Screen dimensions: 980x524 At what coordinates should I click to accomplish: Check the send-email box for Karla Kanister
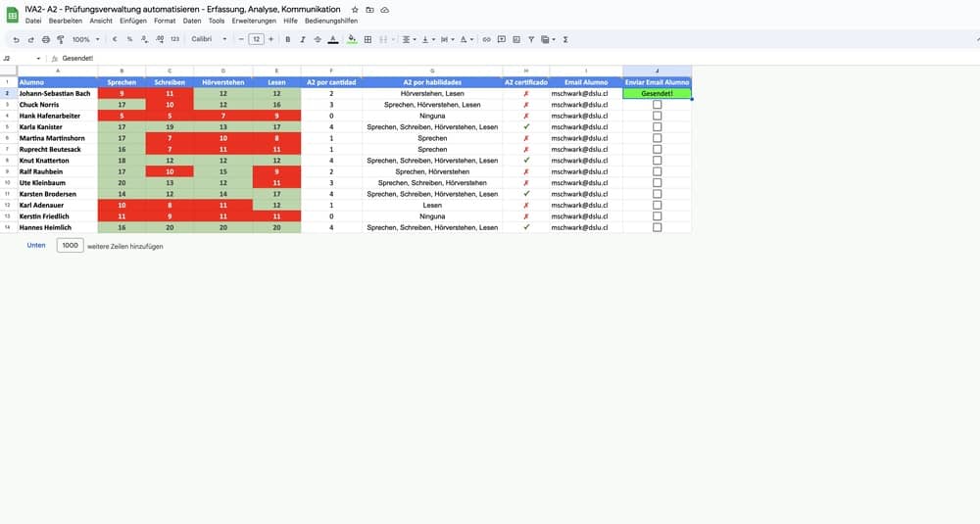[x=657, y=126]
